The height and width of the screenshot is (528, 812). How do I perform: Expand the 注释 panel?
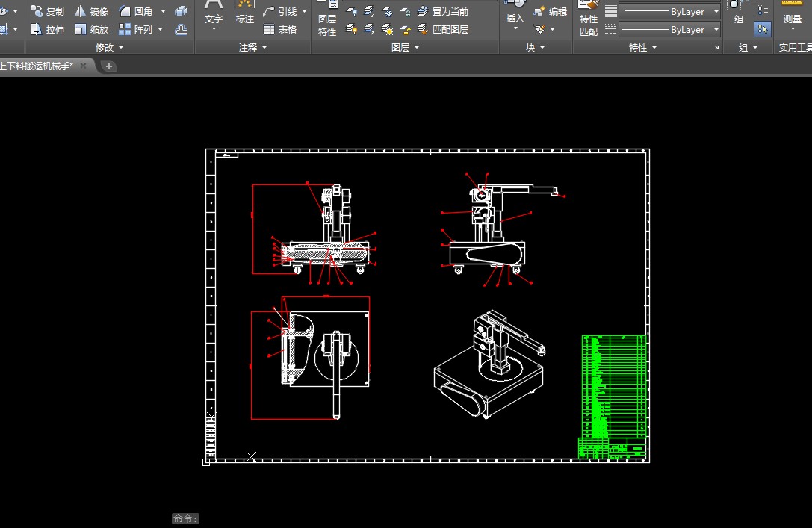click(252, 47)
